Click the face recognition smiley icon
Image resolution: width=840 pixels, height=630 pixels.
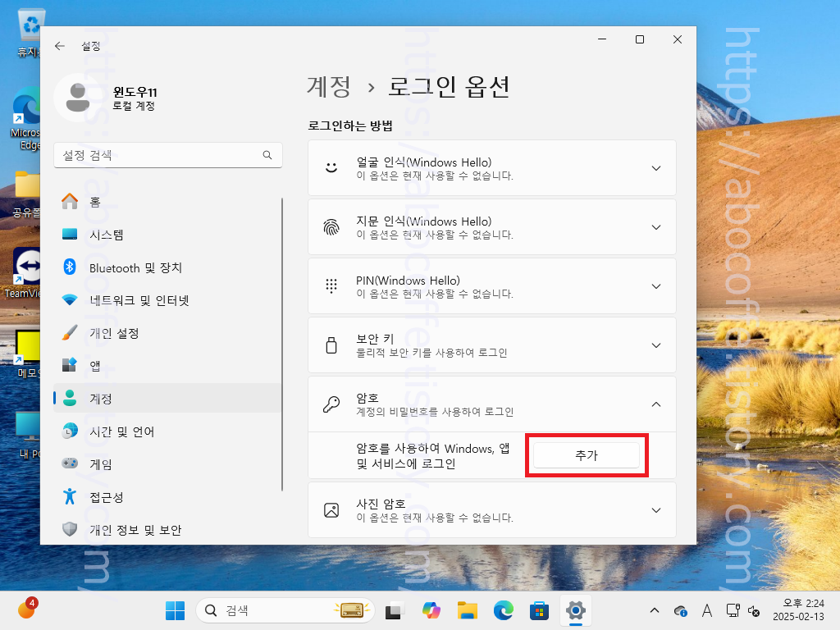331,167
